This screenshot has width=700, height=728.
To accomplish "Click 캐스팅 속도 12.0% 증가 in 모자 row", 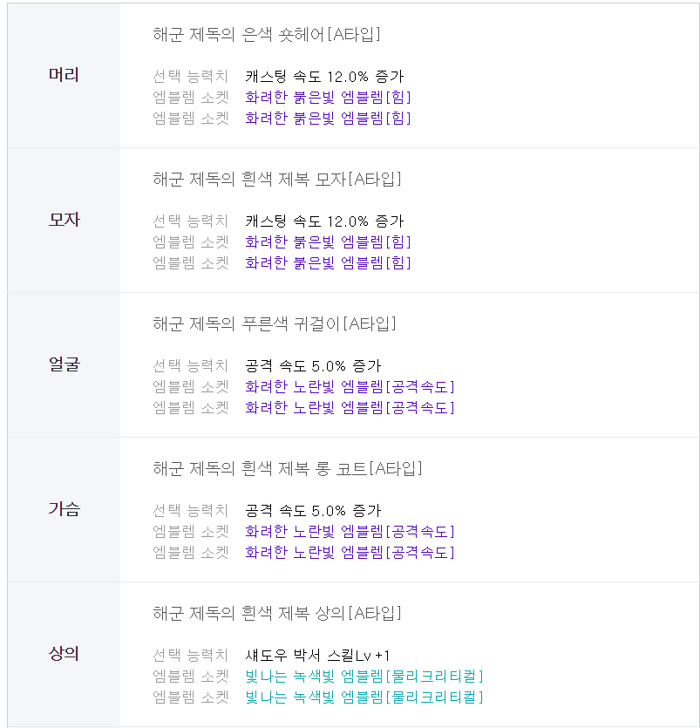I will pyautogui.click(x=324, y=221).
